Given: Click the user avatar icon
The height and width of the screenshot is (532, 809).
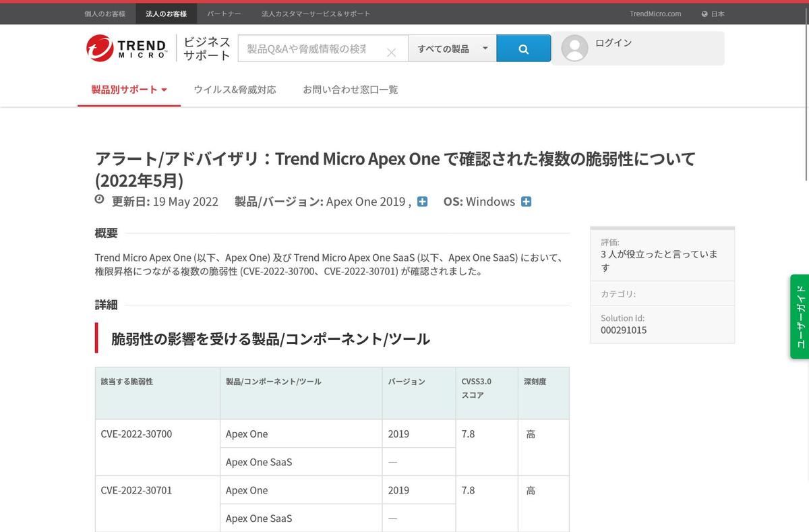Looking at the screenshot, I should (575, 48).
